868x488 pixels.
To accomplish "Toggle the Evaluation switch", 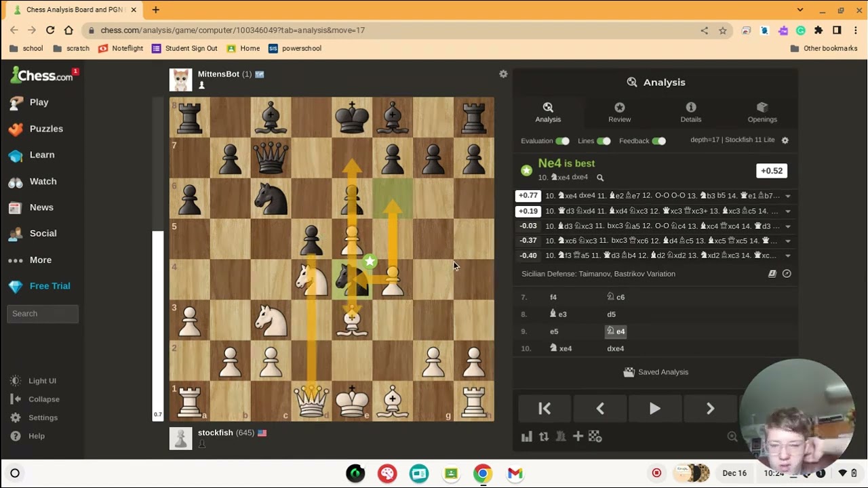I will tap(562, 141).
